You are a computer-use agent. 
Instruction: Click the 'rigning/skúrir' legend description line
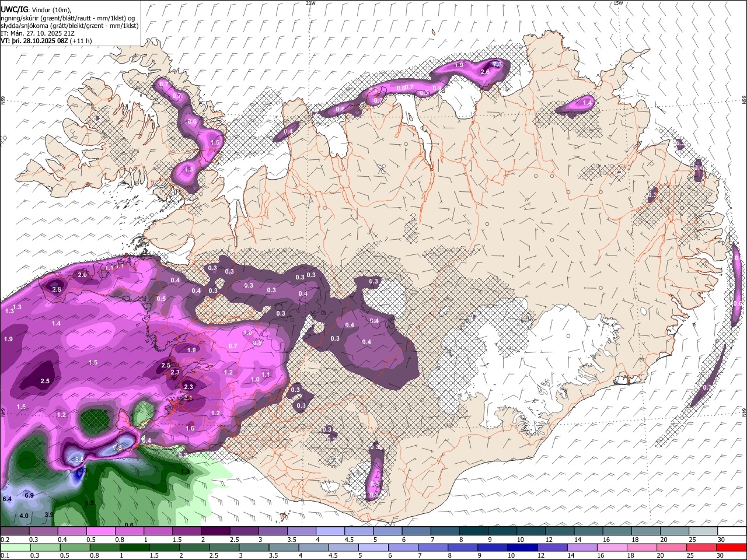click(x=69, y=18)
